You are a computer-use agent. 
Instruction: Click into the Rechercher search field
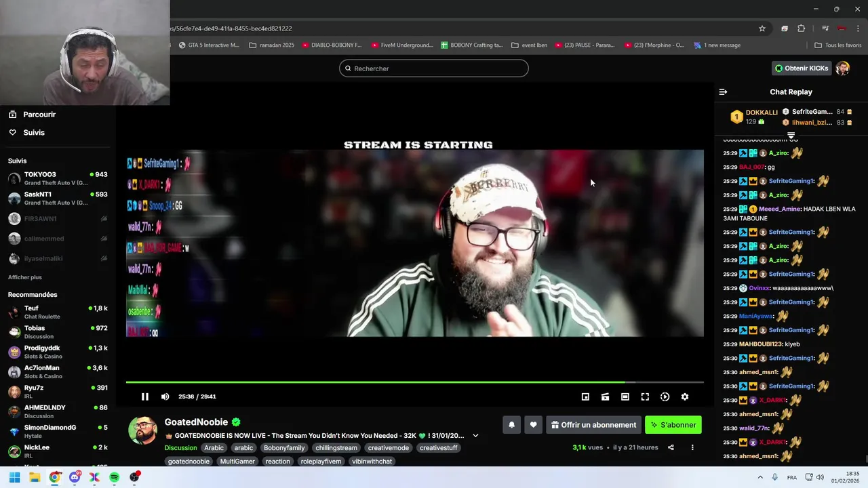434,68
